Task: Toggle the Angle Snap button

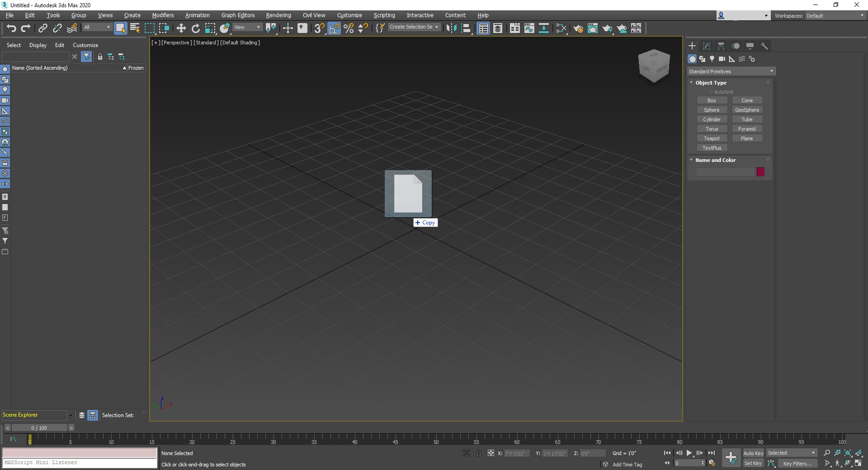Action: (334, 28)
